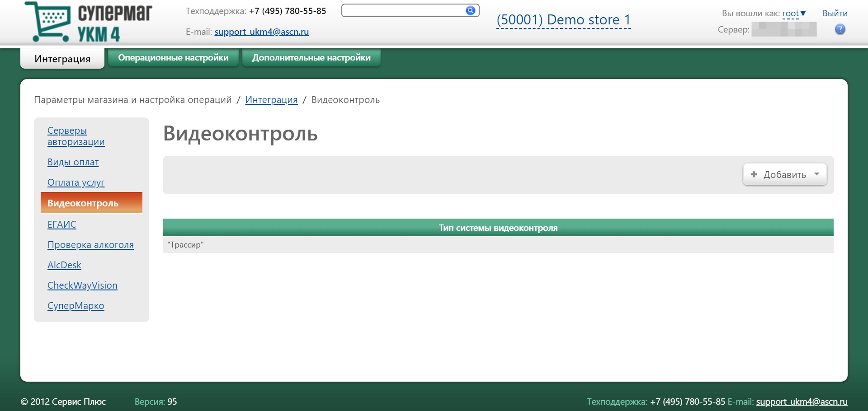Click the Версия: 95 footer text

pos(156,402)
